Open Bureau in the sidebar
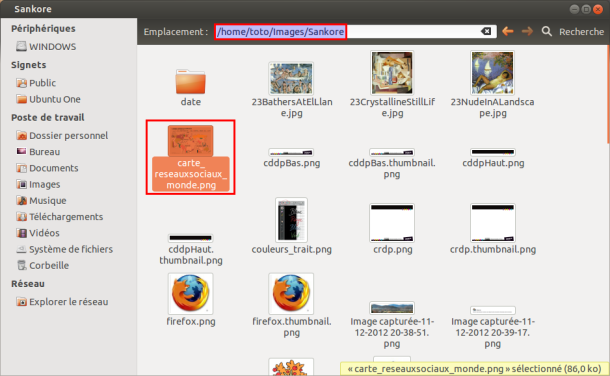 pos(38,152)
